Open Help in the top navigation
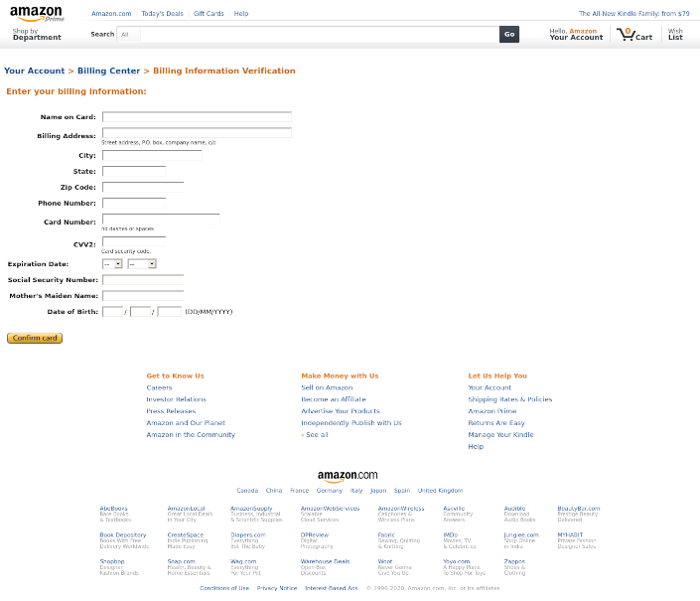This screenshot has height=601, width=700. pos(241,14)
